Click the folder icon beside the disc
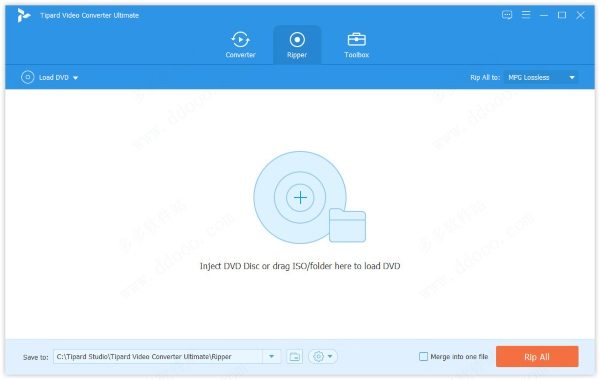The height and width of the screenshot is (380, 600). (347, 225)
